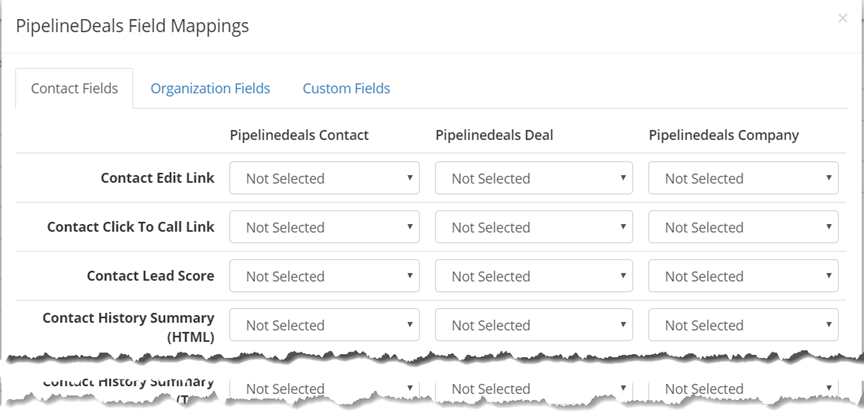Click the Contact Lead Score row label
Screen dimensions: 864x413
coord(150,276)
